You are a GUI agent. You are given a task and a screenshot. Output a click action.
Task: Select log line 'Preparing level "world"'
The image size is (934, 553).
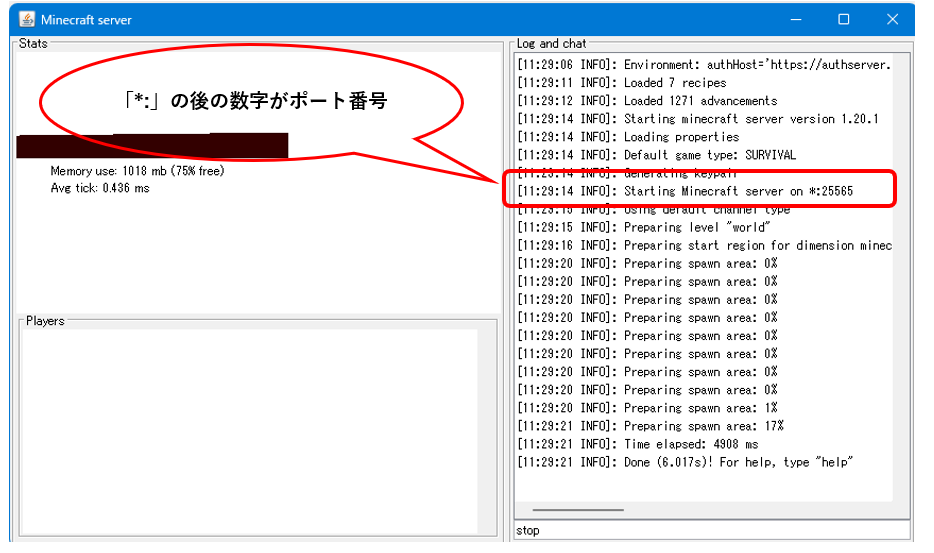pyautogui.click(x=643, y=227)
